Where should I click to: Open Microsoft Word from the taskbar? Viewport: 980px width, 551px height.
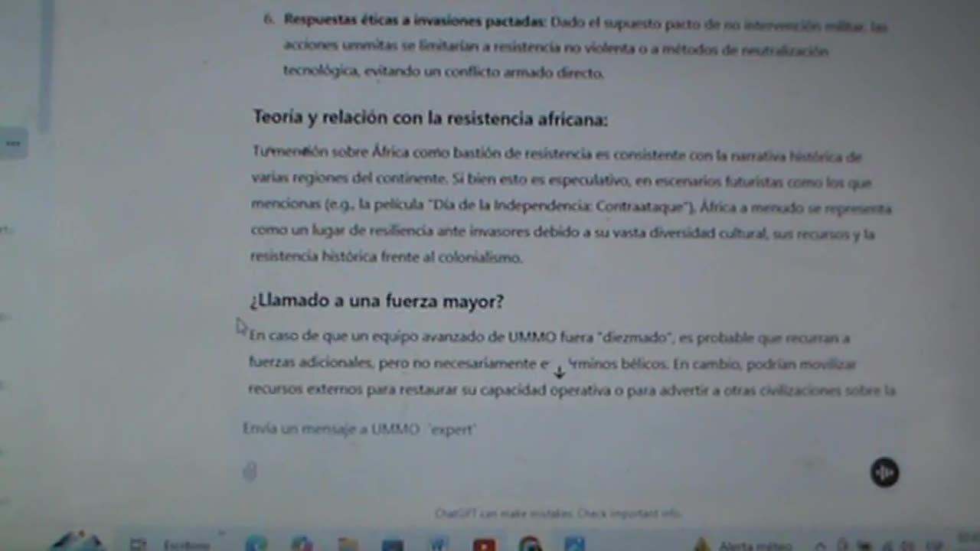(x=439, y=545)
